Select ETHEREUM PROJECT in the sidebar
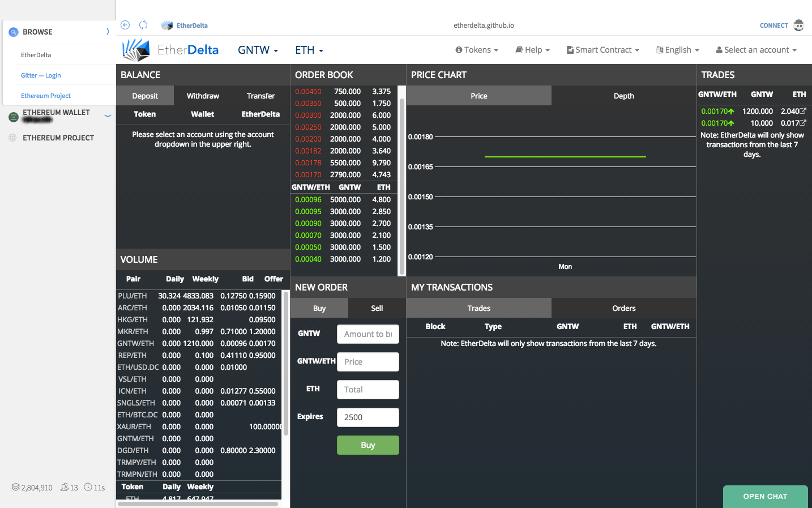812x508 pixels. [x=58, y=138]
